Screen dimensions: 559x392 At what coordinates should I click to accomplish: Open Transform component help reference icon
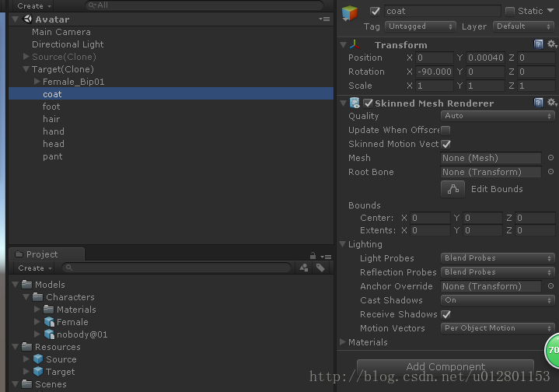pyautogui.click(x=538, y=44)
